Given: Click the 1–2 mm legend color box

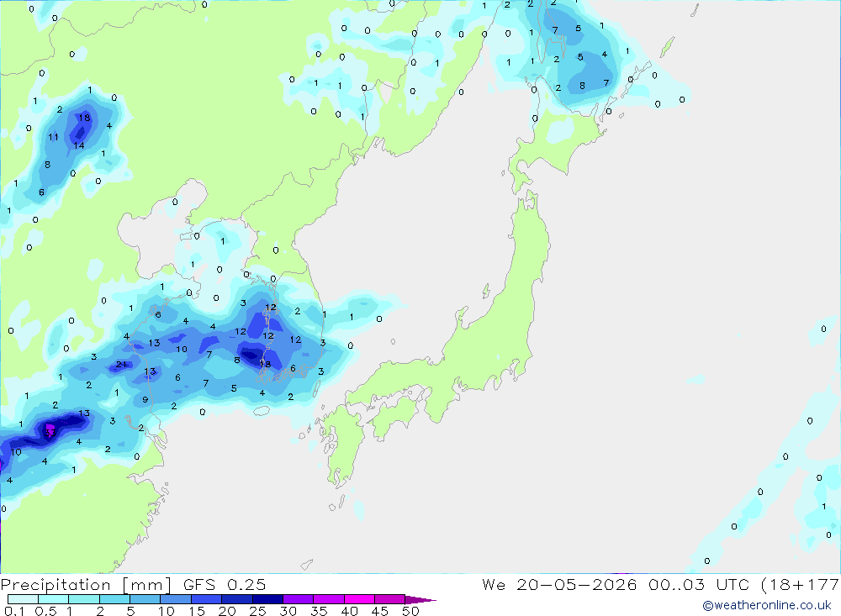Looking at the screenshot, I should click(84, 599).
